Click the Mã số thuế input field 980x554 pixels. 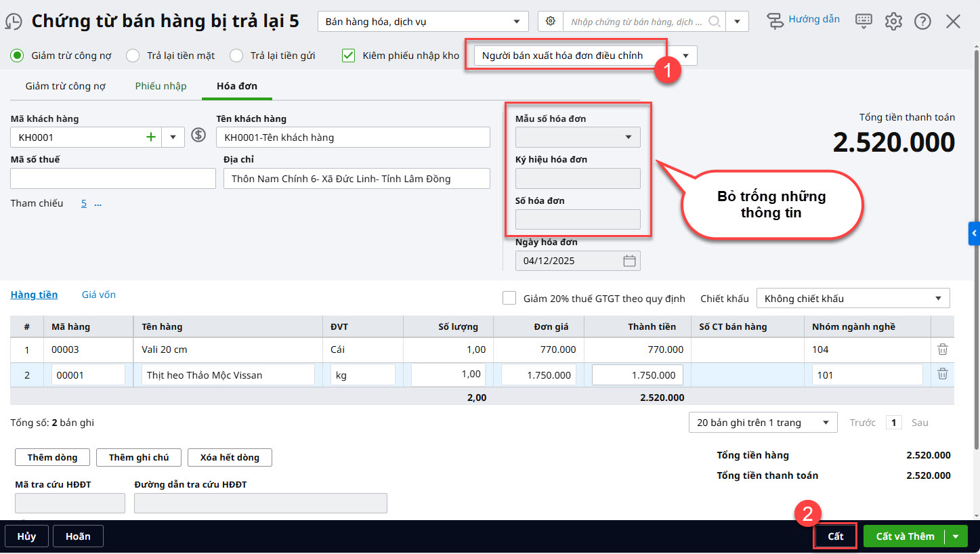coord(113,179)
